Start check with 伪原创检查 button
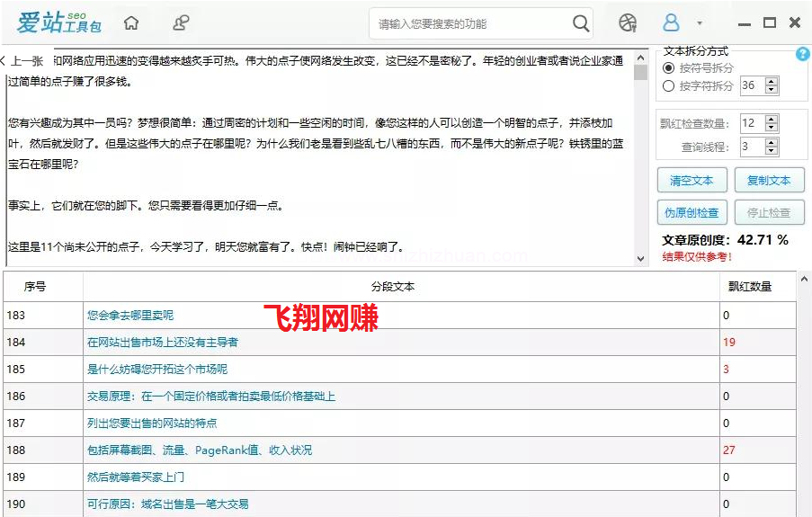Viewport: 812px width, 517px height. point(692,213)
